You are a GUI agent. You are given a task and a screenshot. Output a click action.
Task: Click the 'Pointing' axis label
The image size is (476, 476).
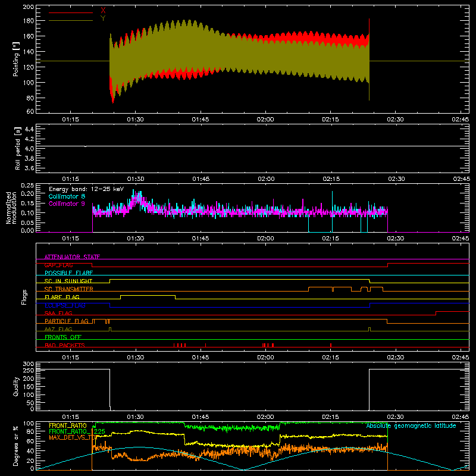[x=16, y=59]
